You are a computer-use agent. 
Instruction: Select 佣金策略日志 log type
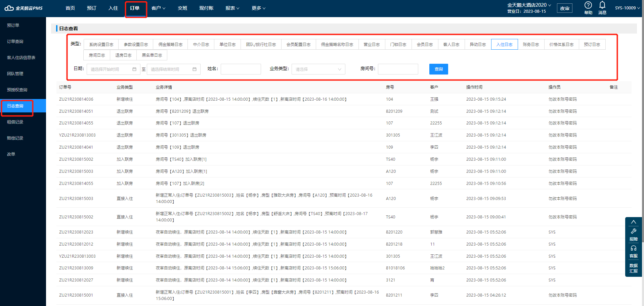(171, 44)
